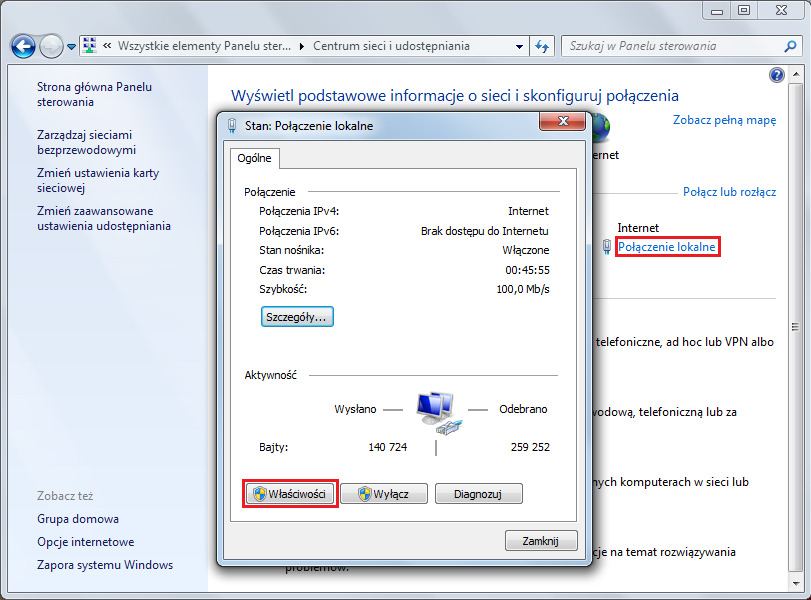Screen dimensions: 811x600
Task: Click the 'Szybkość:' label
Action: point(283,289)
